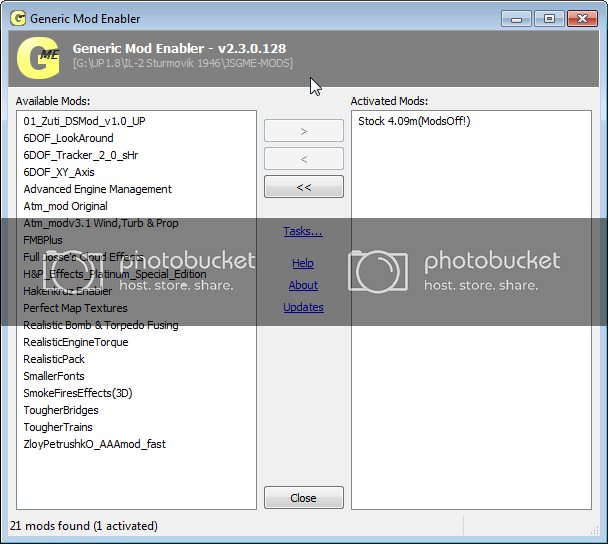Select Advanced Engine Management mod
The width and height of the screenshot is (608, 544).
(x=97, y=189)
